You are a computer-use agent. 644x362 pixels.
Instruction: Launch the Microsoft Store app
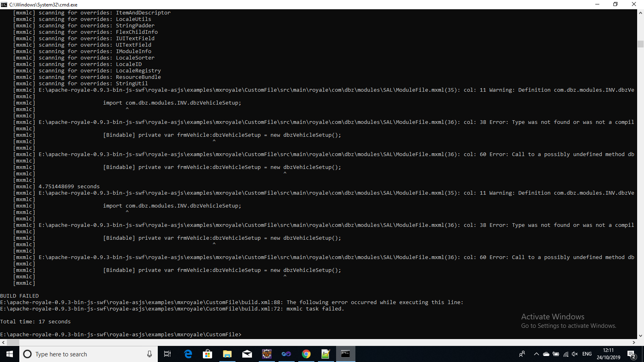point(207,354)
